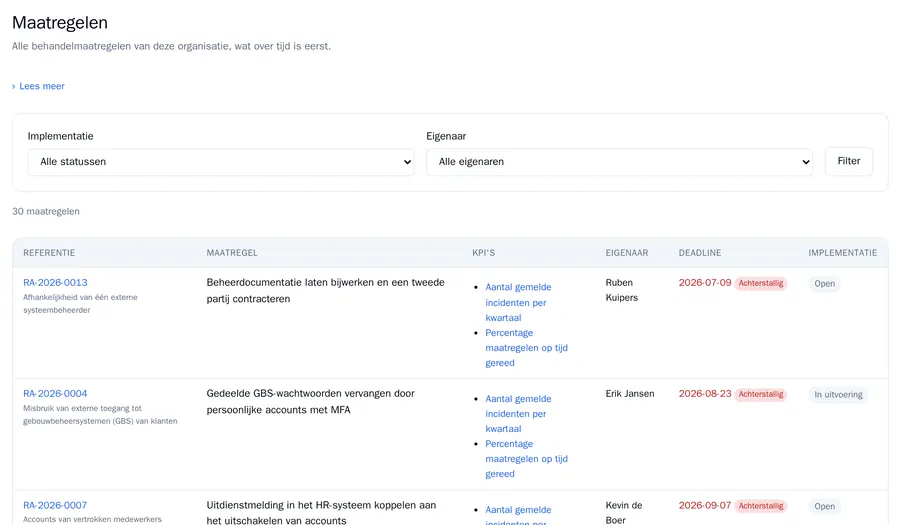Click the KPI's column header
Image resolution: width=900 pixels, height=525 pixels.
pos(483,253)
